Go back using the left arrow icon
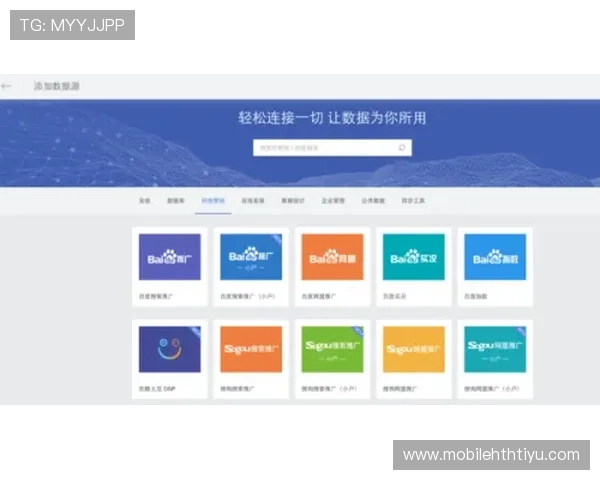Image resolution: width=600 pixels, height=480 pixels. (x=6, y=86)
